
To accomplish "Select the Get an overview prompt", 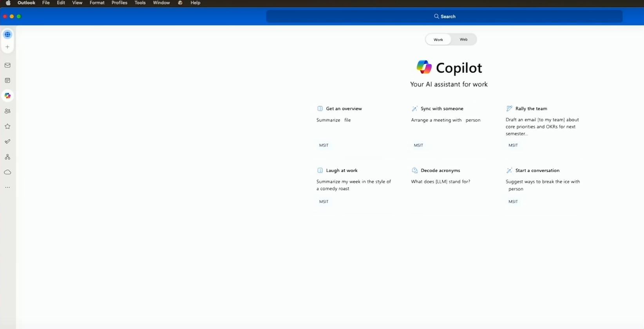I will click(x=354, y=127).
